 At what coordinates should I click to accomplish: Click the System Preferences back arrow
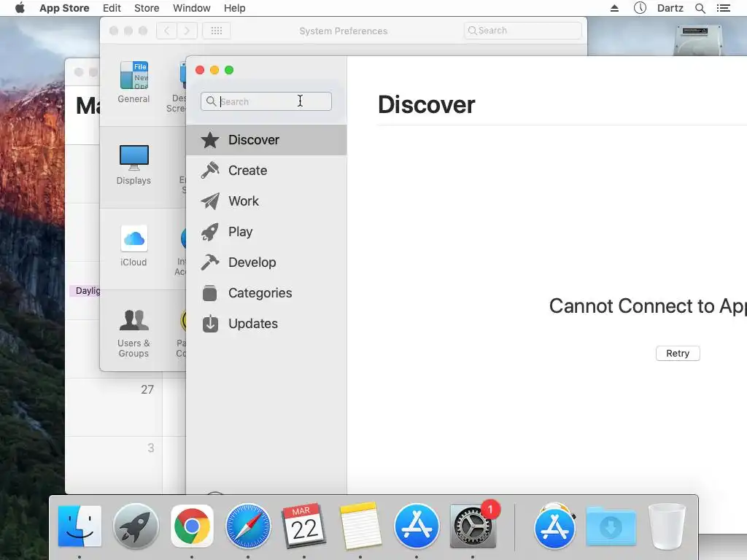pos(167,31)
